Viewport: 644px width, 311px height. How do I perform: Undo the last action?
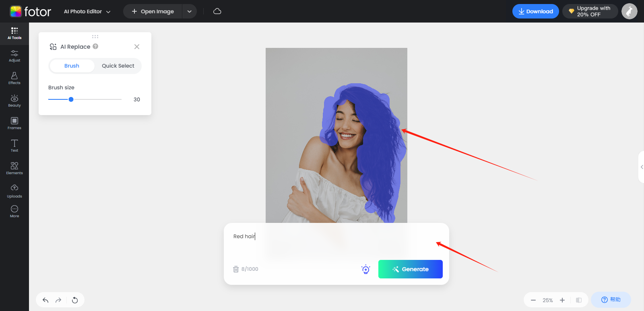[45, 300]
